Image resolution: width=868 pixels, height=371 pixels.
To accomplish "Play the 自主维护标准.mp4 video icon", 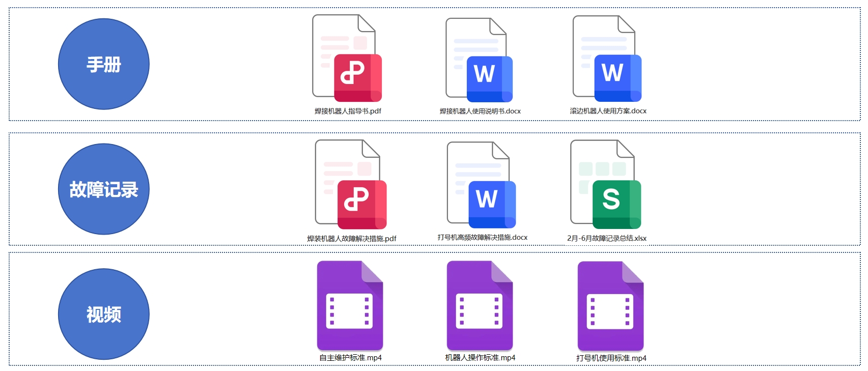I will (350, 305).
